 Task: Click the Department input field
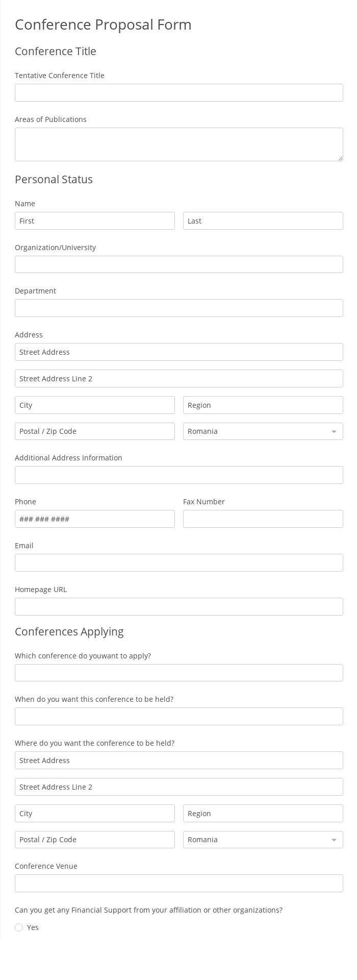click(x=178, y=308)
